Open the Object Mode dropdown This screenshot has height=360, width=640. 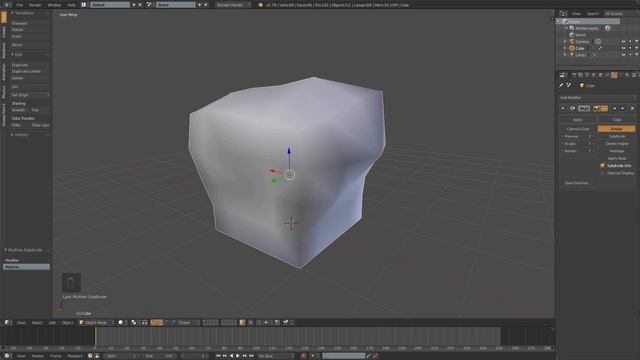(96, 322)
